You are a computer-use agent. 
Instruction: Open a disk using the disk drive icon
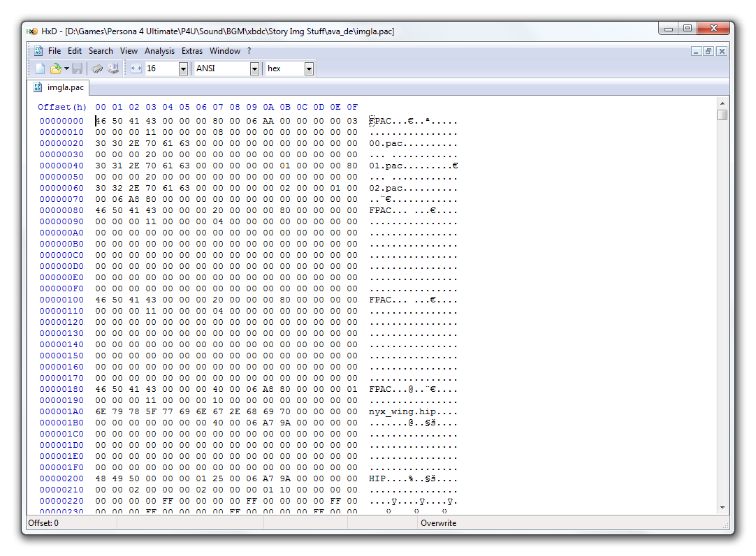coord(113,69)
